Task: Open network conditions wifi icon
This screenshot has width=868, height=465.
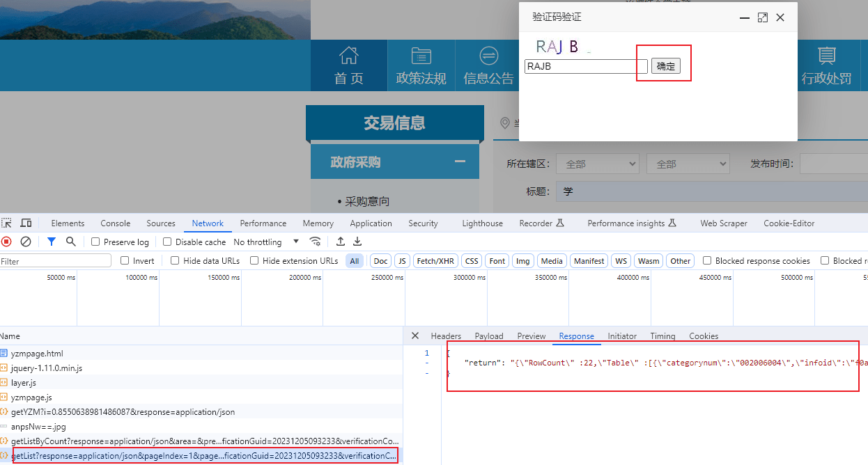Action: [x=316, y=242]
